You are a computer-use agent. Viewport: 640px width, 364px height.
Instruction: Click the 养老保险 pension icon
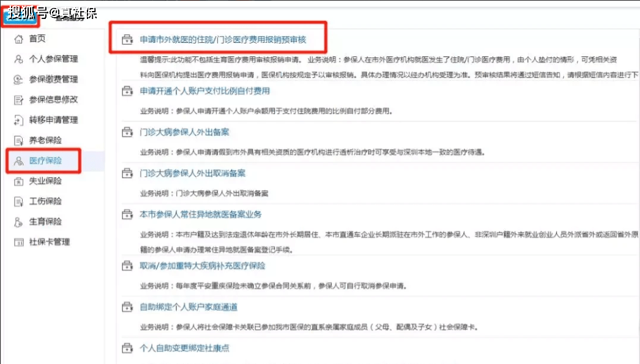19,140
